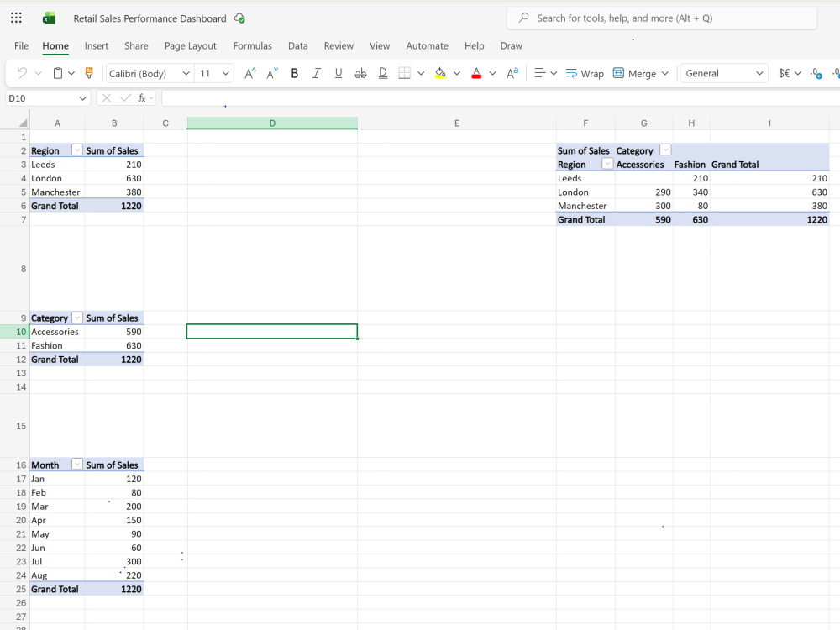Toggle underline formatting
The image size is (840, 630).
pyautogui.click(x=339, y=73)
